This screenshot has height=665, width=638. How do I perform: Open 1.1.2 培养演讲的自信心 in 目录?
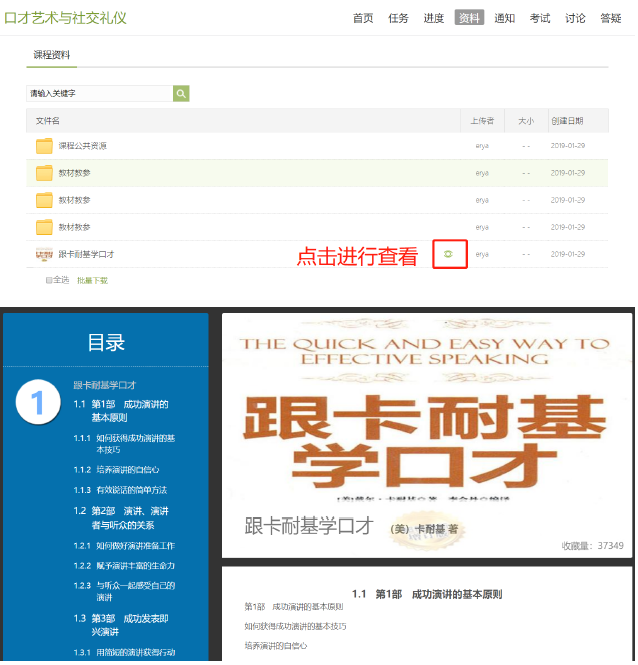pos(117,471)
